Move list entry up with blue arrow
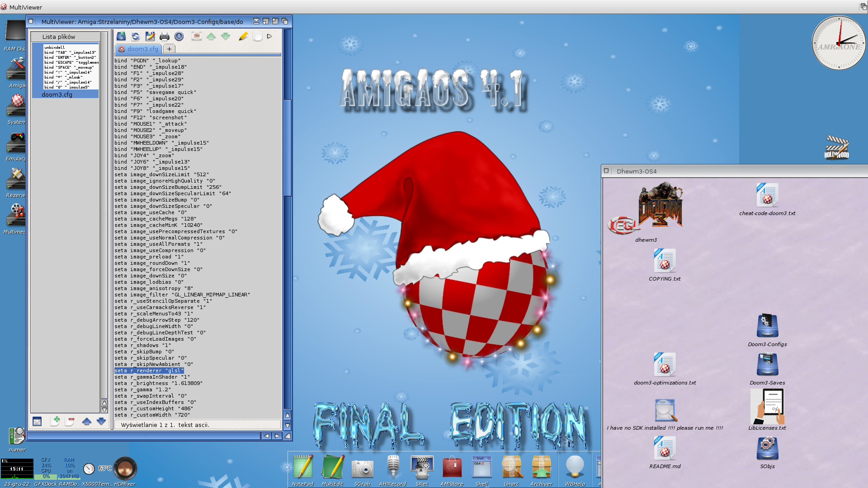The image size is (868, 488). tap(86, 421)
